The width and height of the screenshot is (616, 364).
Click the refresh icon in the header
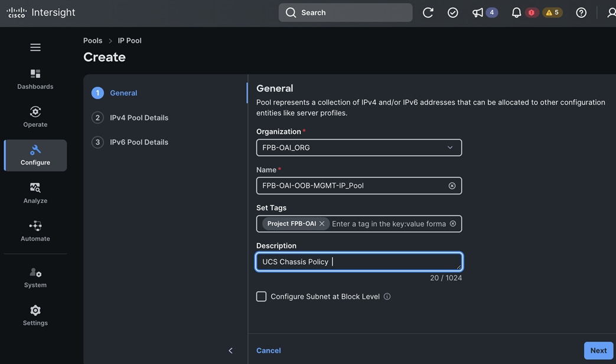click(428, 12)
